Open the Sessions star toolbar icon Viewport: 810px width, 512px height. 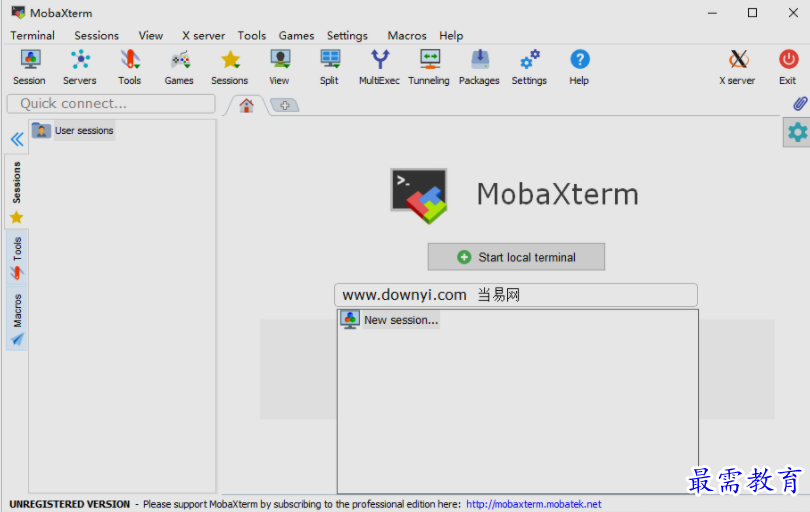coord(229,67)
